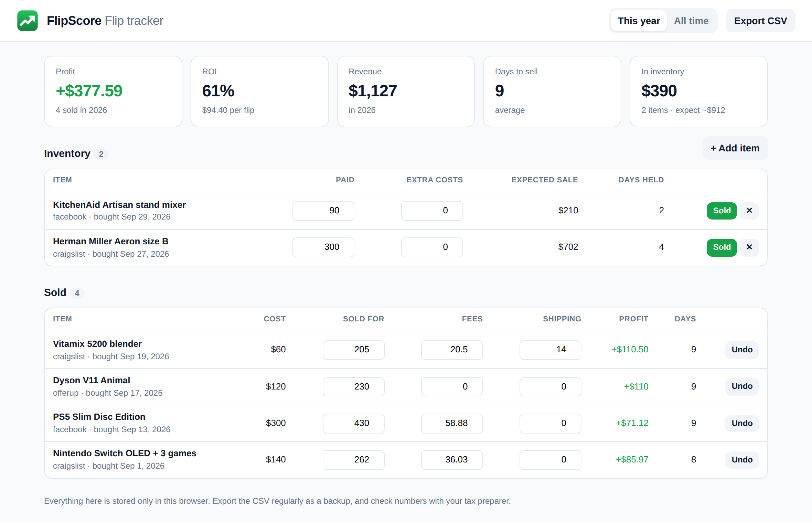
Task: Select the In inventory $390 value
Action: click(x=659, y=91)
